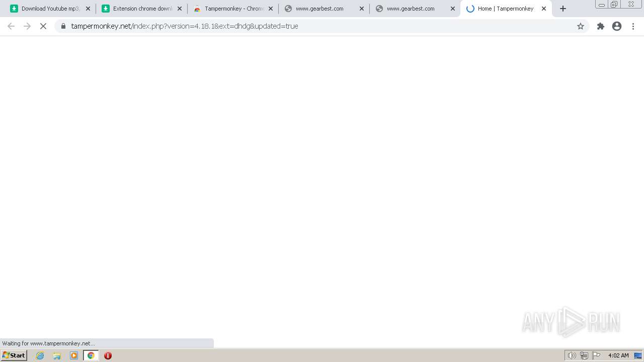Open the Extensions puzzle menu
The height and width of the screenshot is (362, 644).
[x=601, y=26]
